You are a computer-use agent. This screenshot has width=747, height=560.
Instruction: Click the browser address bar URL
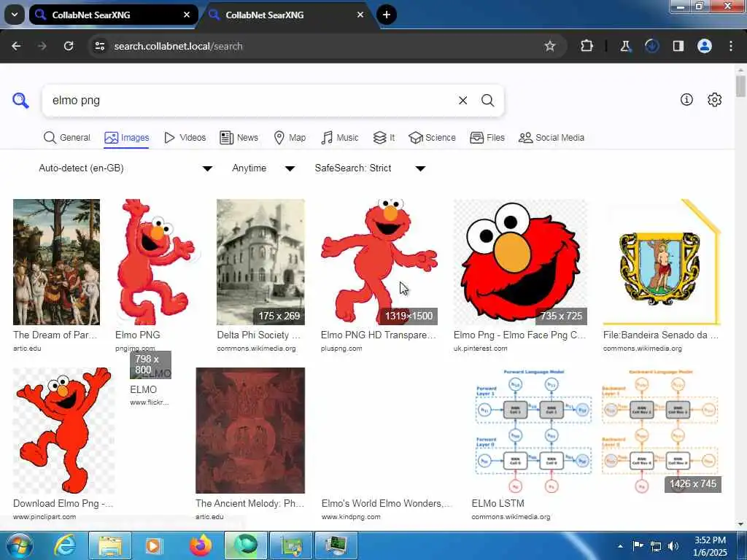point(179,46)
